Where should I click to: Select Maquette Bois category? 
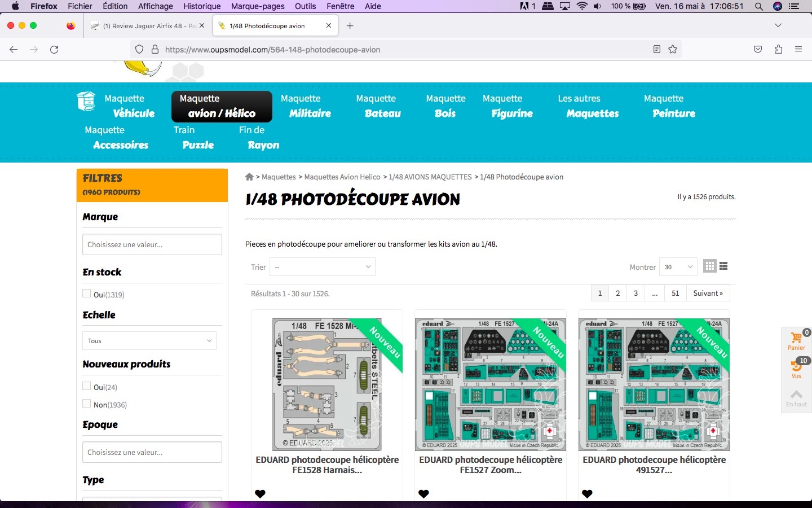(x=445, y=106)
